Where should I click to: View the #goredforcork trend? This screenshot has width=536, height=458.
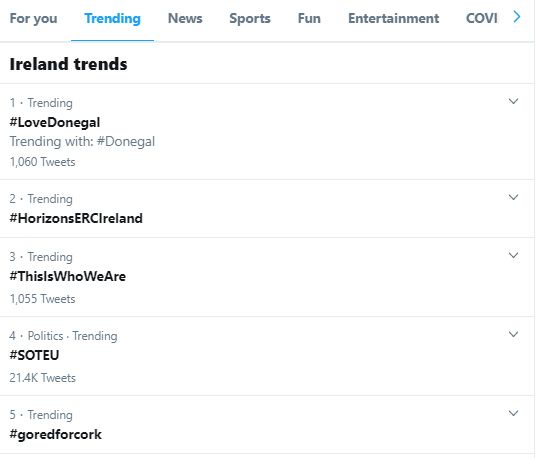click(55, 434)
